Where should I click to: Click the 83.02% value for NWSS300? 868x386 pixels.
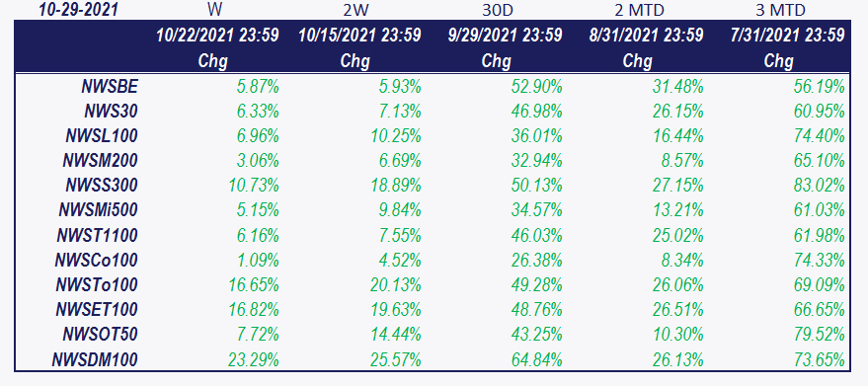820,185
